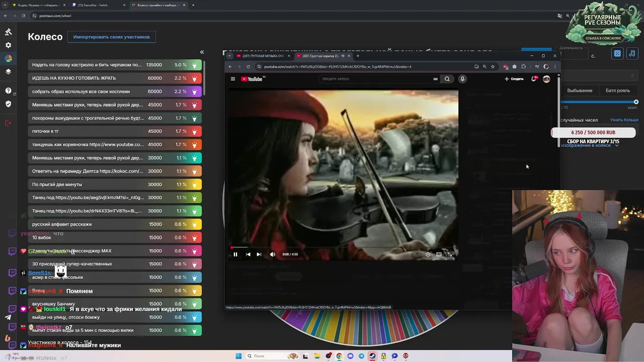
Task: Open the auction gavel icon in sidebar
Action: tap(8, 32)
